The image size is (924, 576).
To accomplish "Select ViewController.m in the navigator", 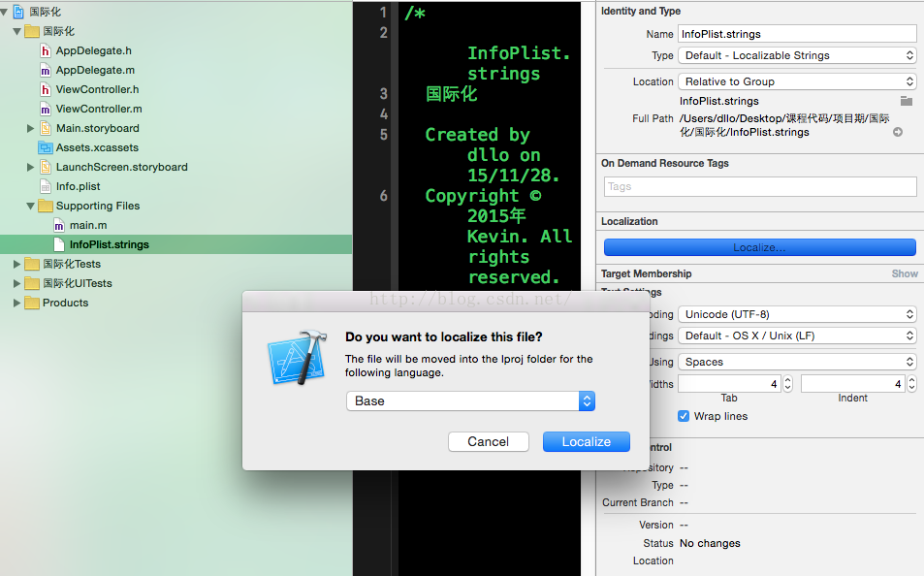I will [99, 109].
